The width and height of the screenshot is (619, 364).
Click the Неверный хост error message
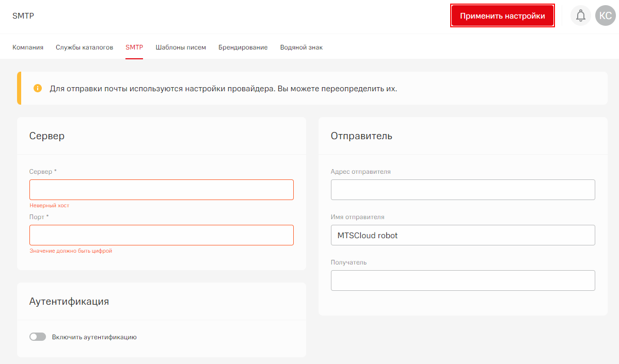point(49,205)
